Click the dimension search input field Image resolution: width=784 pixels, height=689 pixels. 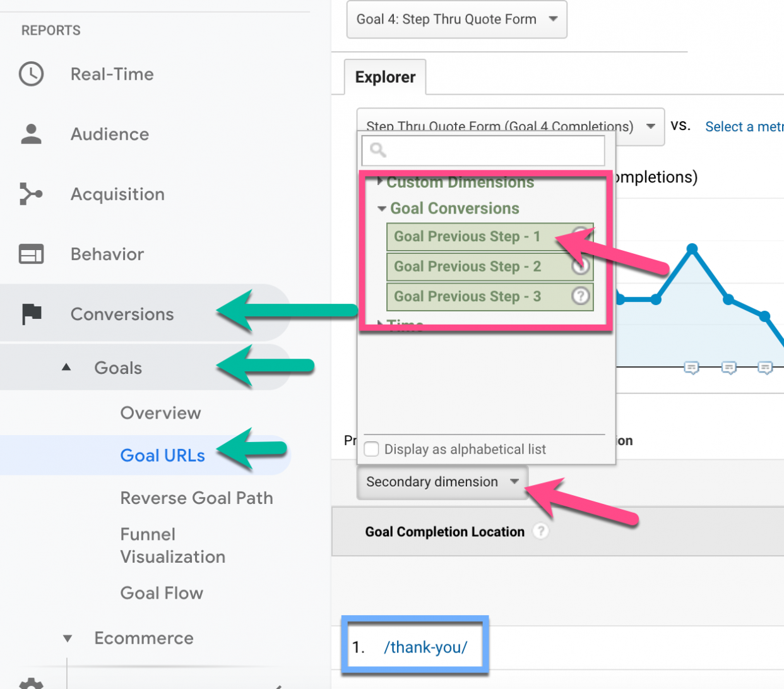[483, 150]
